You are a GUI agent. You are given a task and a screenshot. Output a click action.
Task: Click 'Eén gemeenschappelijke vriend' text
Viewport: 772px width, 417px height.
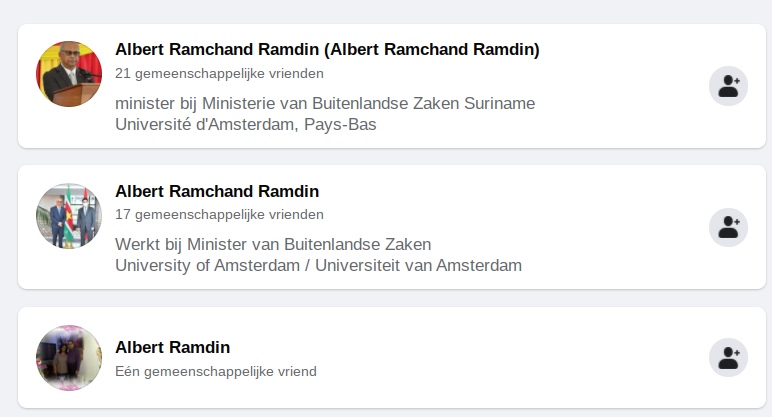215,371
